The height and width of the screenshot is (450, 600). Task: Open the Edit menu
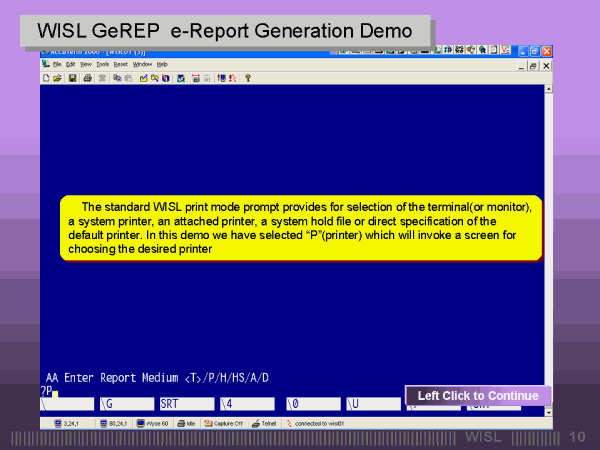pyautogui.click(x=72, y=64)
